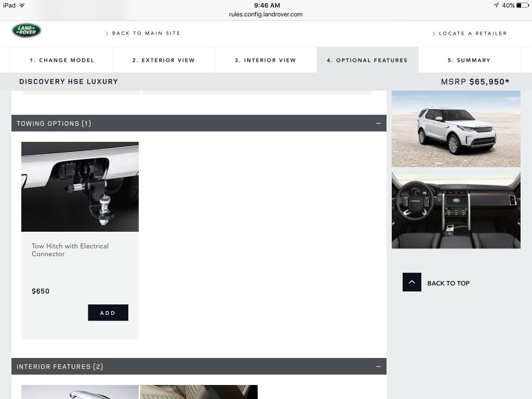Click the $650 price text
532x399 pixels.
[41, 291]
